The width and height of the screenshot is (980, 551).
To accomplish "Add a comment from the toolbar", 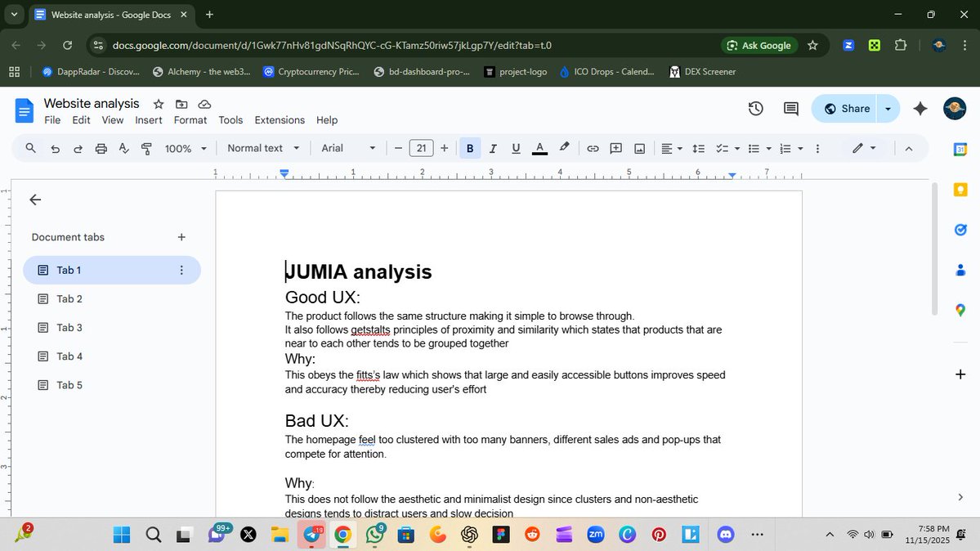I will tap(615, 148).
